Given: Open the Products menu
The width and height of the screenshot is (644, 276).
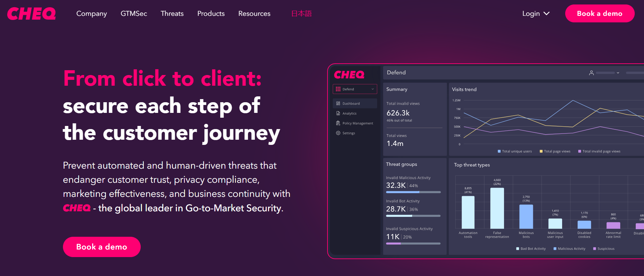Looking at the screenshot, I should 211,13.
